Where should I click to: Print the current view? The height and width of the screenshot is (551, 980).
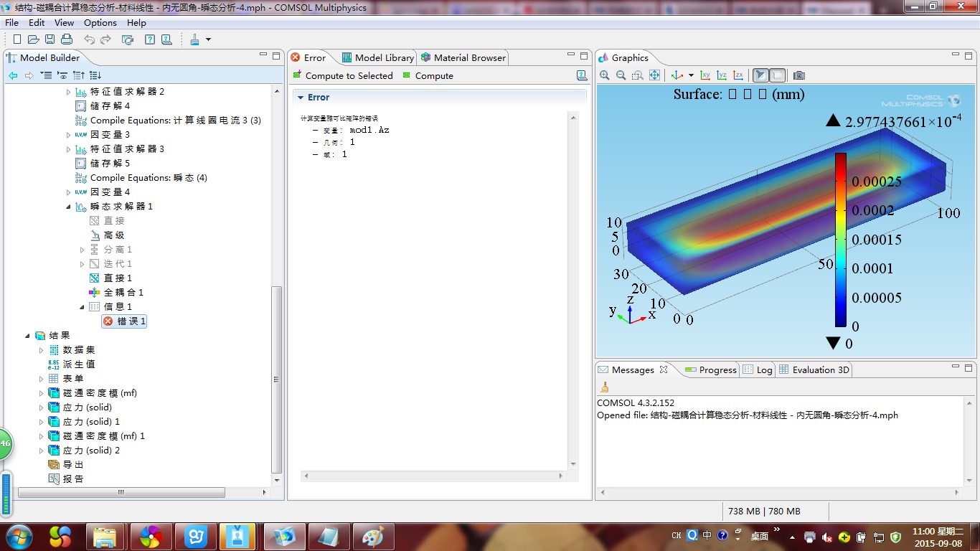67,39
